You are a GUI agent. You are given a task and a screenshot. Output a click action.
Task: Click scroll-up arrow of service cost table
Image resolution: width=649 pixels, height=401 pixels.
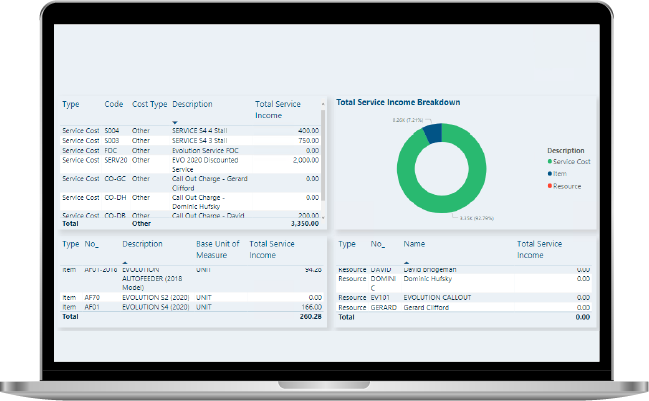click(x=323, y=103)
